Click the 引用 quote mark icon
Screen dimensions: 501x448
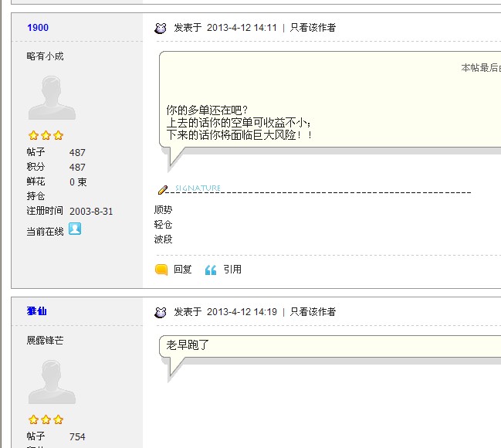click(x=210, y=270)
